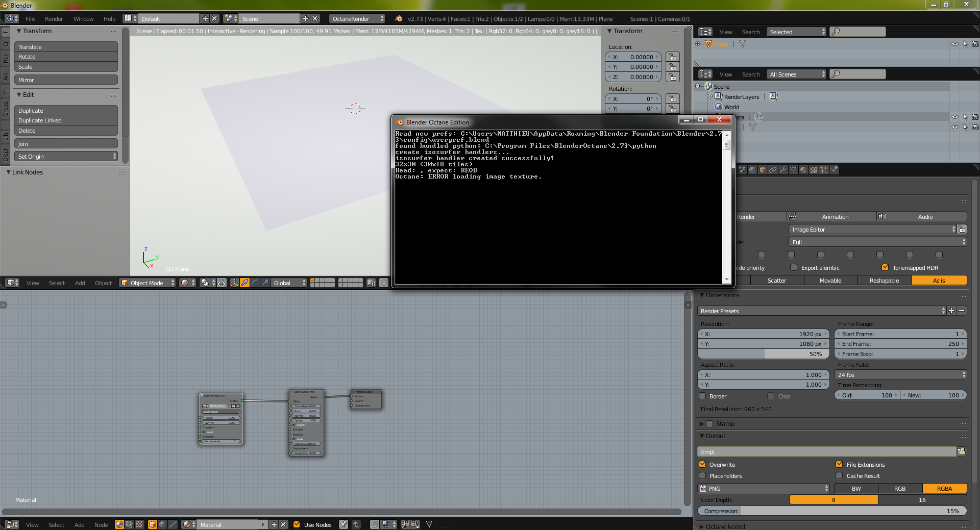Open the Help menu
Viewport: 980px width, 530px height.
pos(109,19)
